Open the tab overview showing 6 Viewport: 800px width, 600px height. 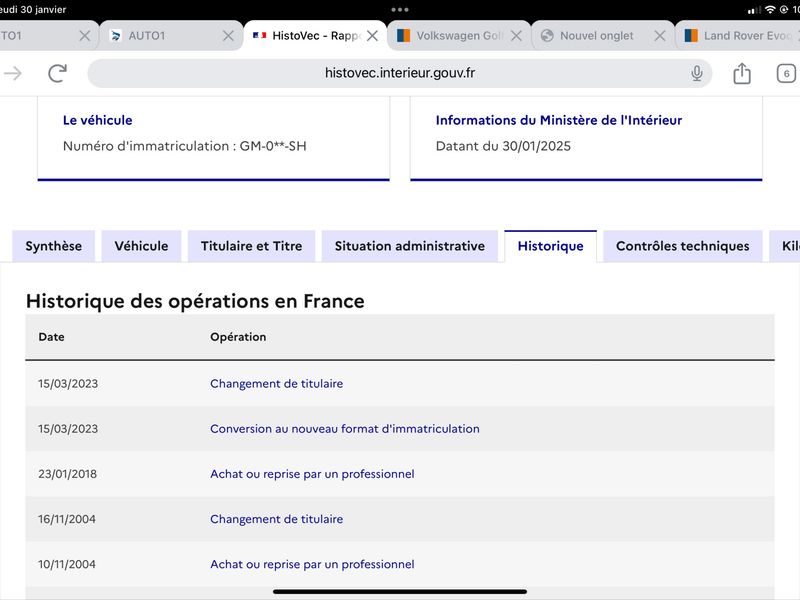pos(786,73)
